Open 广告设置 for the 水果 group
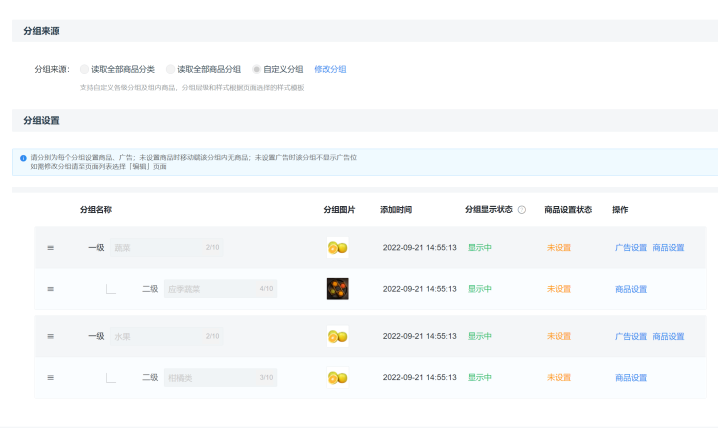 tap(631, 336)
